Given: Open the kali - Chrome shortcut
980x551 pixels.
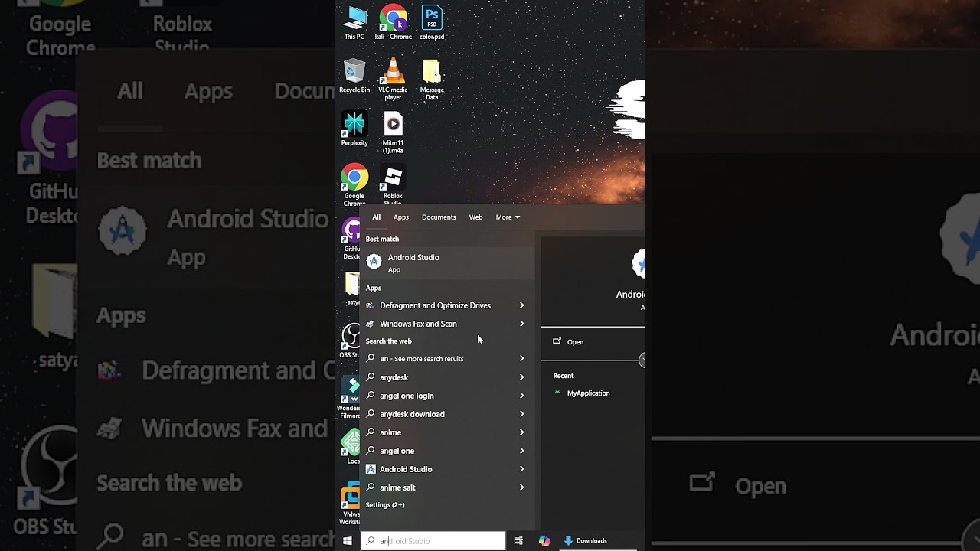Looking at the screenshot, I should click(x=393, y=22).
